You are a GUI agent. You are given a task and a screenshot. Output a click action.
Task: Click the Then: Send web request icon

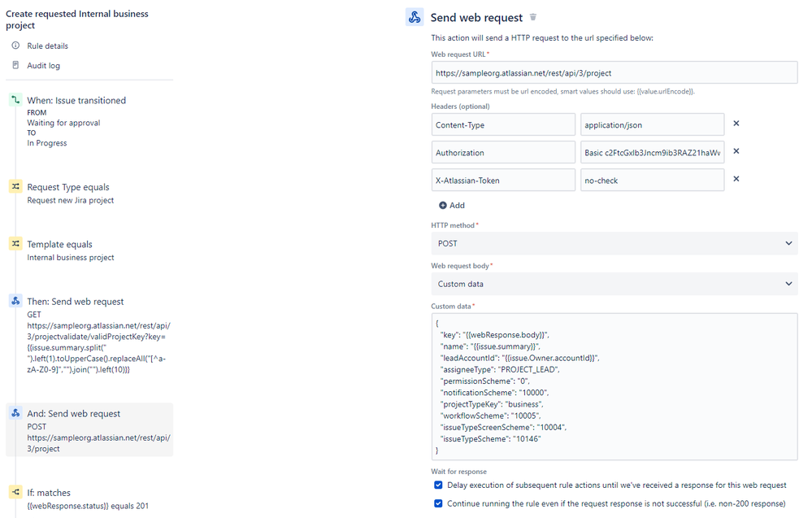click(x=15, y=301)
